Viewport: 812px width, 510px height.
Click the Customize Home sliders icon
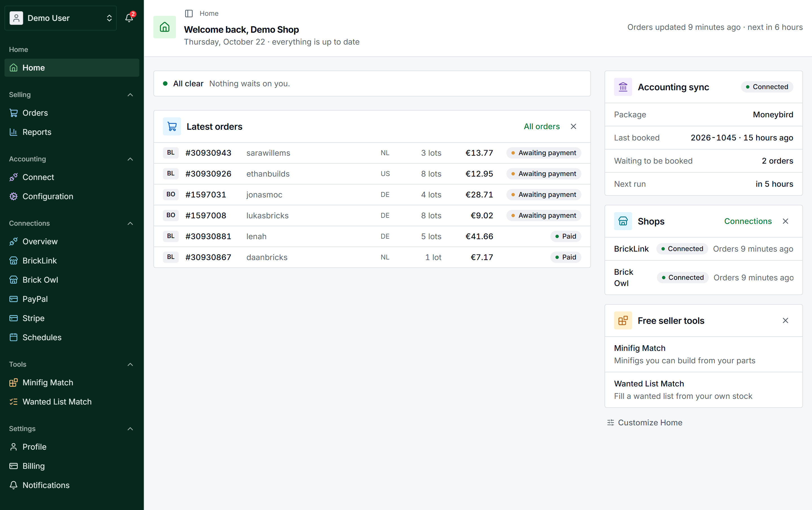[x=610, y=423]
